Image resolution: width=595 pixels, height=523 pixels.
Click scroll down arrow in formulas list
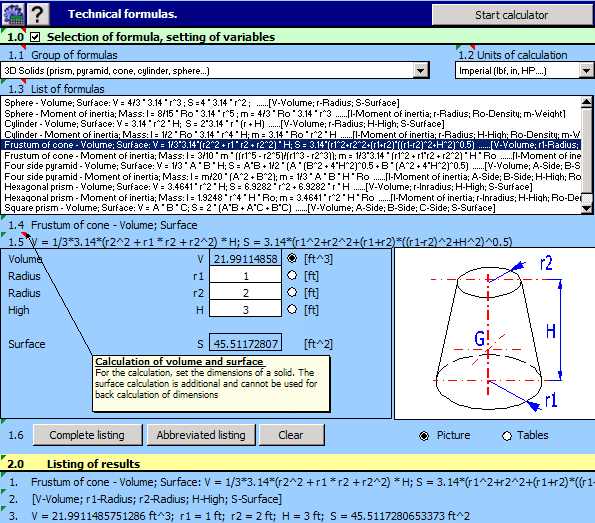pyautogui.click(x=587, y=208)
